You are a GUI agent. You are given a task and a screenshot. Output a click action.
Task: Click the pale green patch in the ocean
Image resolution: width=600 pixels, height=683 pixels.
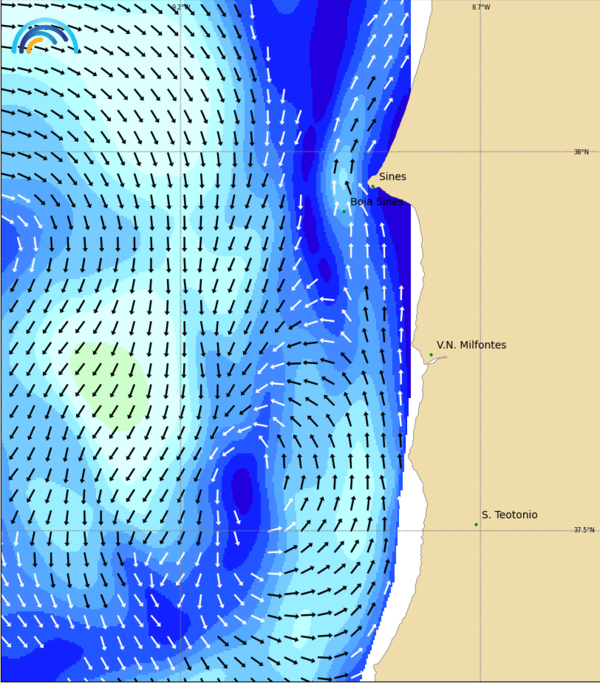click(110, 383)
